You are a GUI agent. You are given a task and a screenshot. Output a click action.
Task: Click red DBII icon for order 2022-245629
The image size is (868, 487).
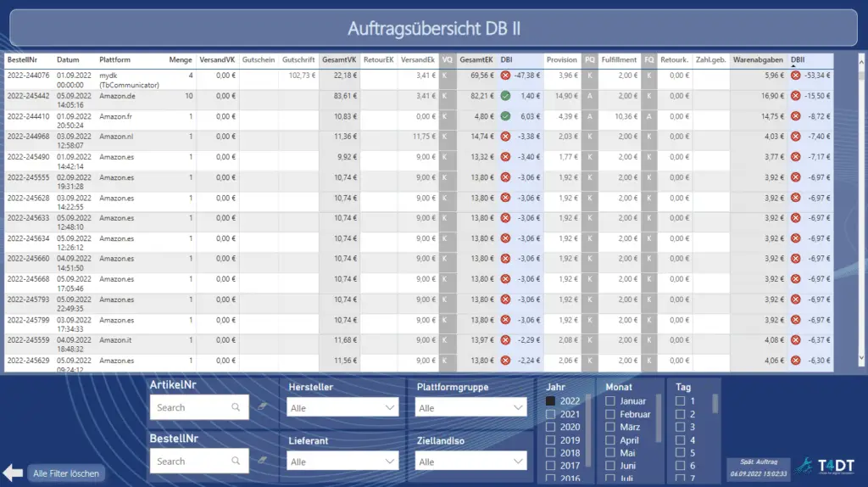(x=795, y=360)
